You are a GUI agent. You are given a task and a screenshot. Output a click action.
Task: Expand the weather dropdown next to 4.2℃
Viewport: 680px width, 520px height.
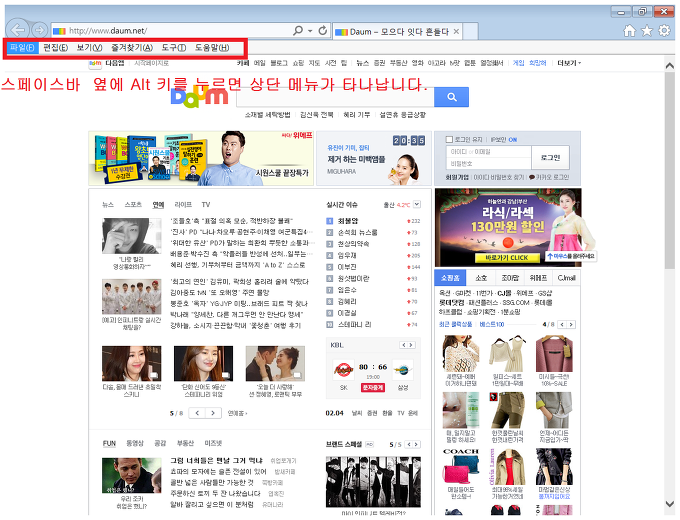pyautogui.click(x=417, y=204)
